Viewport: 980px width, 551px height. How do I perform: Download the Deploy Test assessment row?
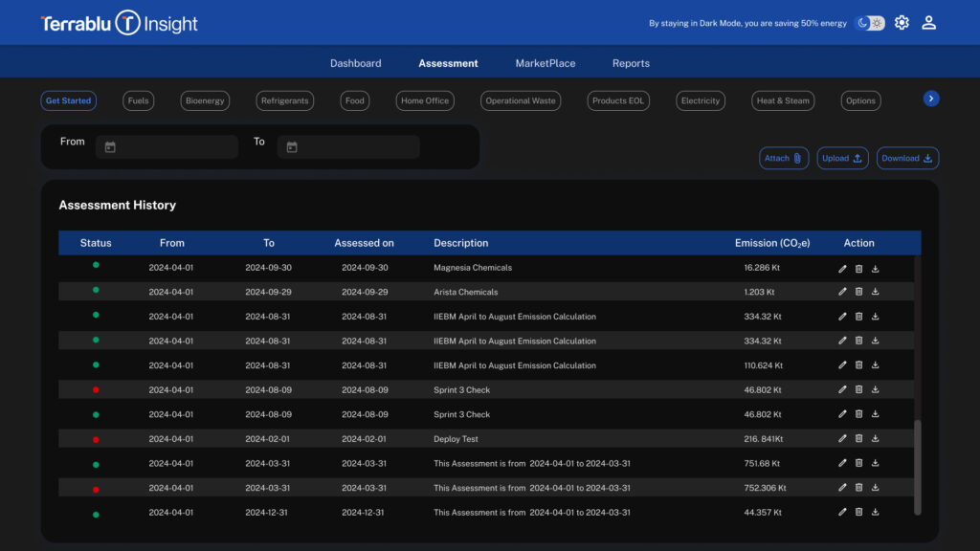pos(875,439)
